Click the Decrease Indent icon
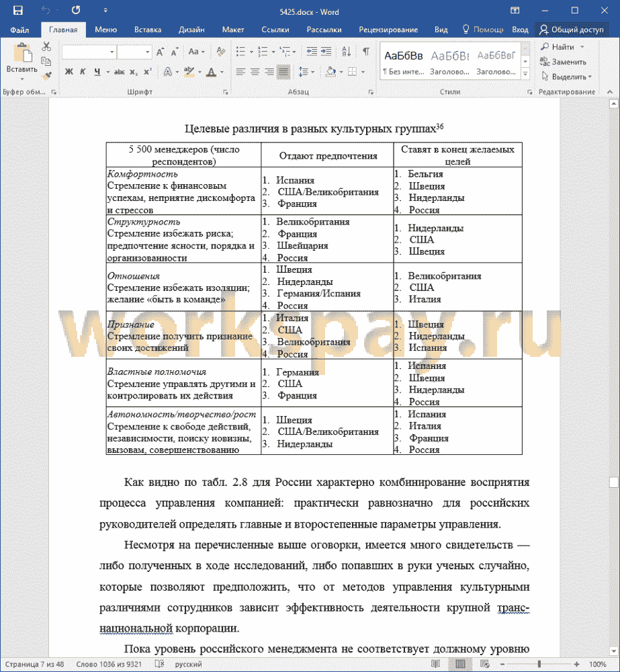This screenshot has width=620, height=672. pos(312,52)
